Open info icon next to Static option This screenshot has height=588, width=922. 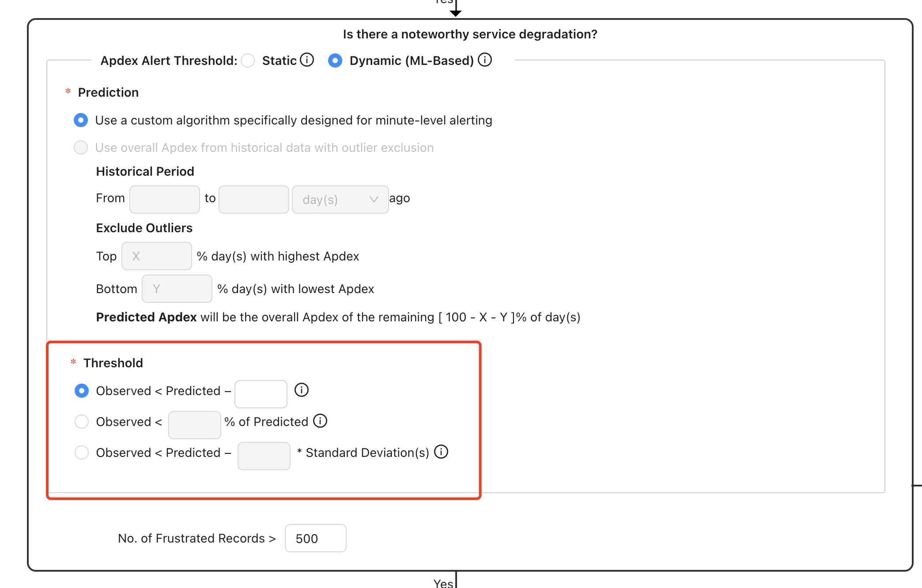coord(307,60)
